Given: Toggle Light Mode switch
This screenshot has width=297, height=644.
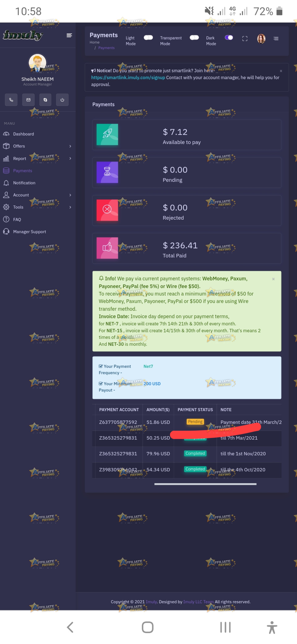Looking at the screenshot, I should (x=148, y=37).
